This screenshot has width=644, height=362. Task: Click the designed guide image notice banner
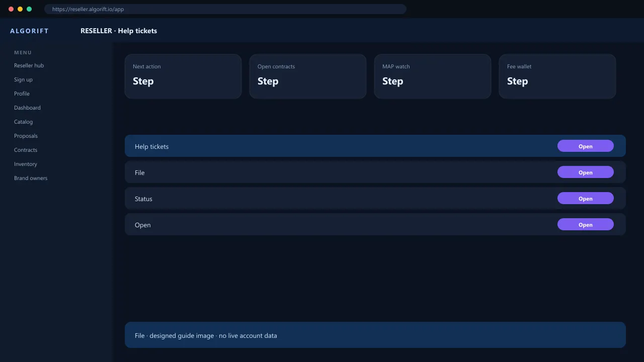coord(375,335)
